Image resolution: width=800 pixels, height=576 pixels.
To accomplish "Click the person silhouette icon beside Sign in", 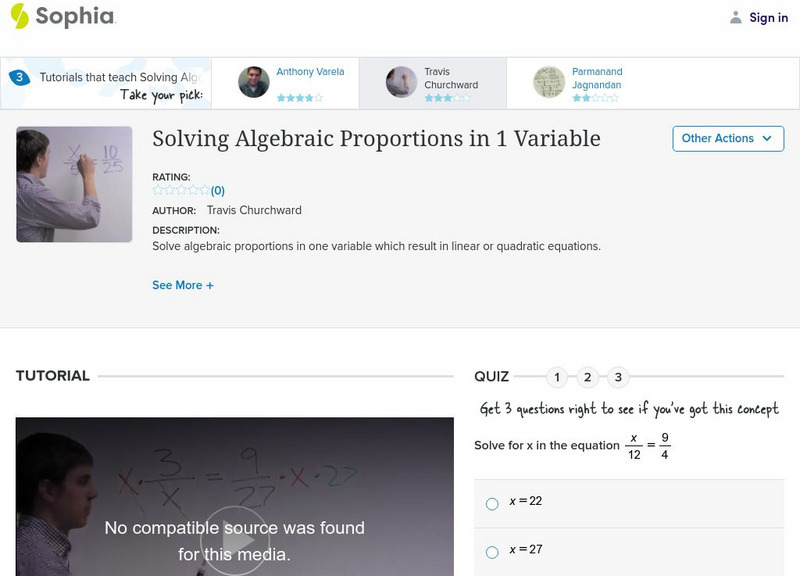I will click(x=734, y=16).
